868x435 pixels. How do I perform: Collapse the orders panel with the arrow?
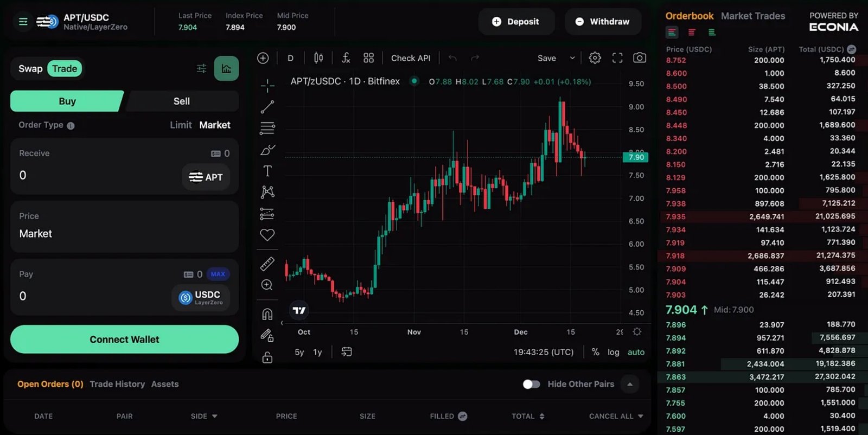630,384
